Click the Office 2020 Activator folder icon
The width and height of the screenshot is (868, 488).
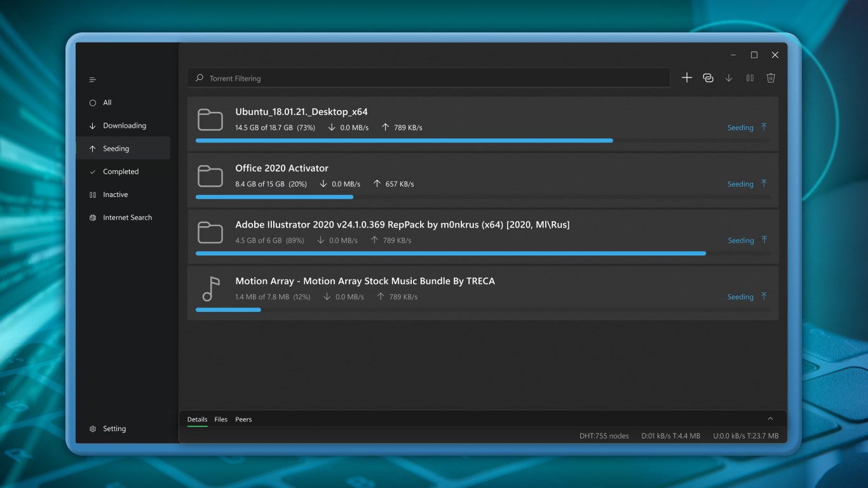[x=210, y=176]
